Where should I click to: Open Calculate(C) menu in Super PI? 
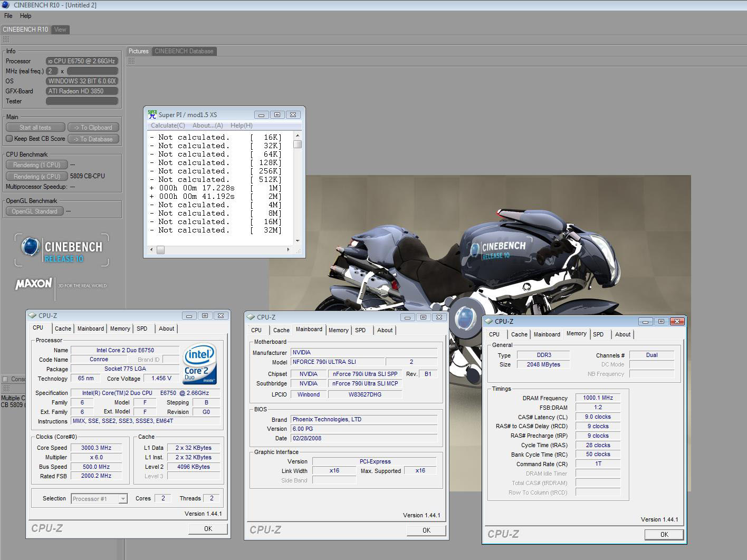pos(168,125)
